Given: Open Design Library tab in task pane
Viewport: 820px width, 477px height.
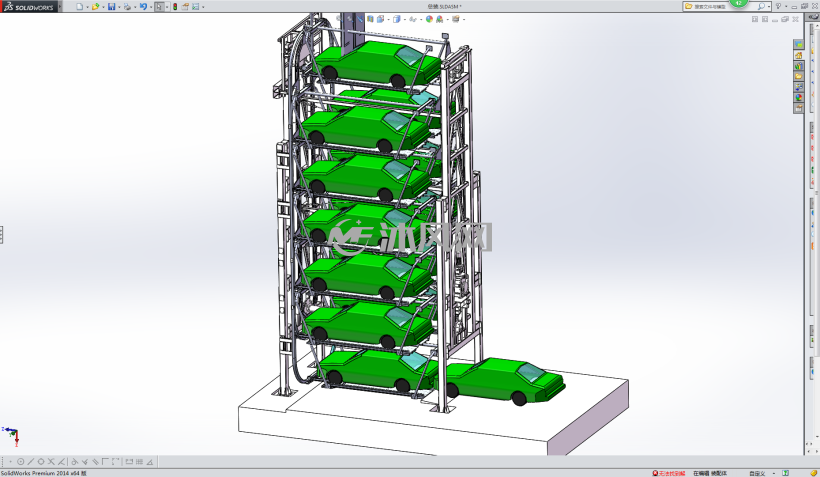Looking at the screenshot, I should 799,66.
